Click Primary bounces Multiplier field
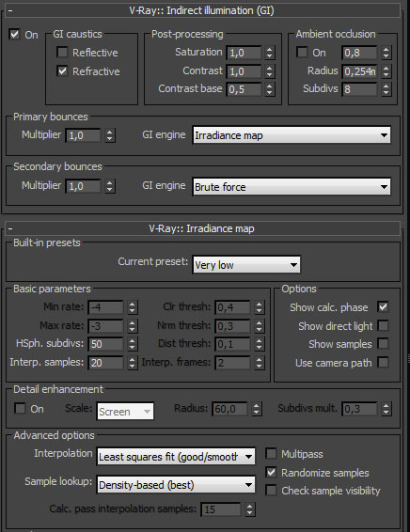The width and height of the screenshot is (410, 532). [x=83, y=135]
